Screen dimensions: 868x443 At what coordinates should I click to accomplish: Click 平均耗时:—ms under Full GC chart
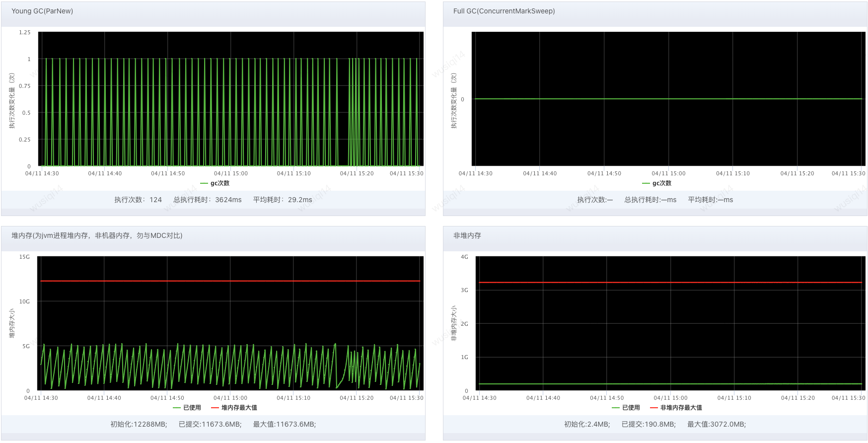711,200
